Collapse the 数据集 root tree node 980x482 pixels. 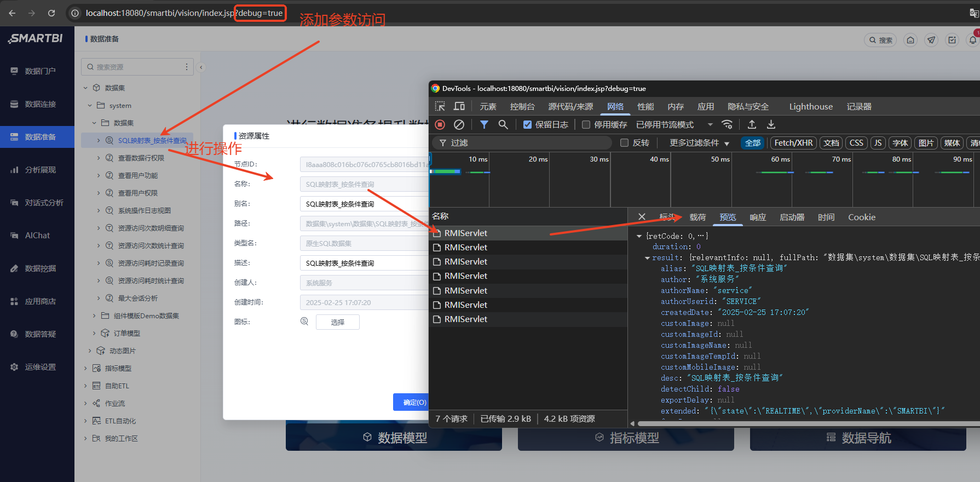pos(85,88)
